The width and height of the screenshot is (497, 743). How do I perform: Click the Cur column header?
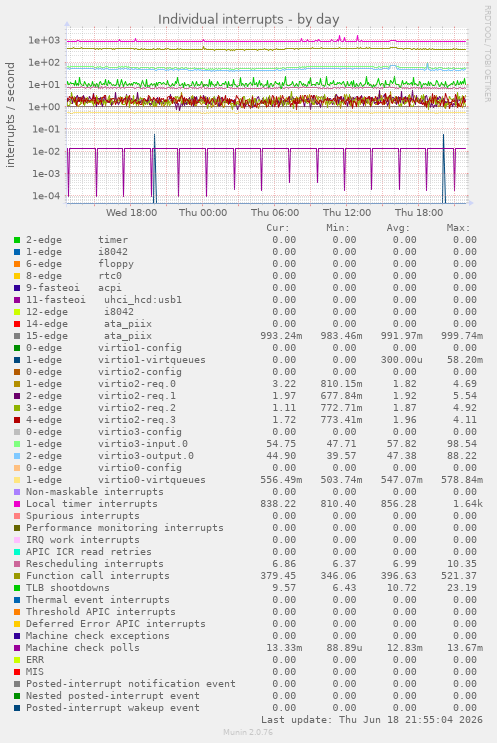click(278, 228)
